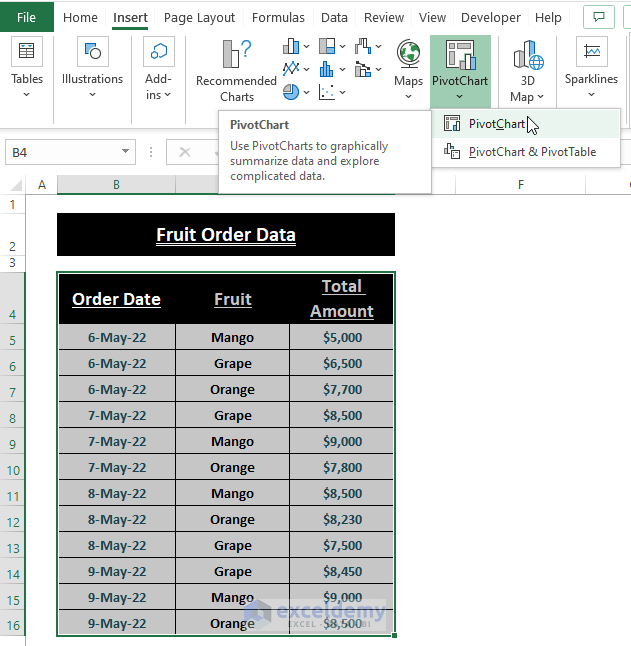Click the PivotChart ribbon icon
Image resolution: width=631 pixels, height=646 pixels.
click(460, 55)
